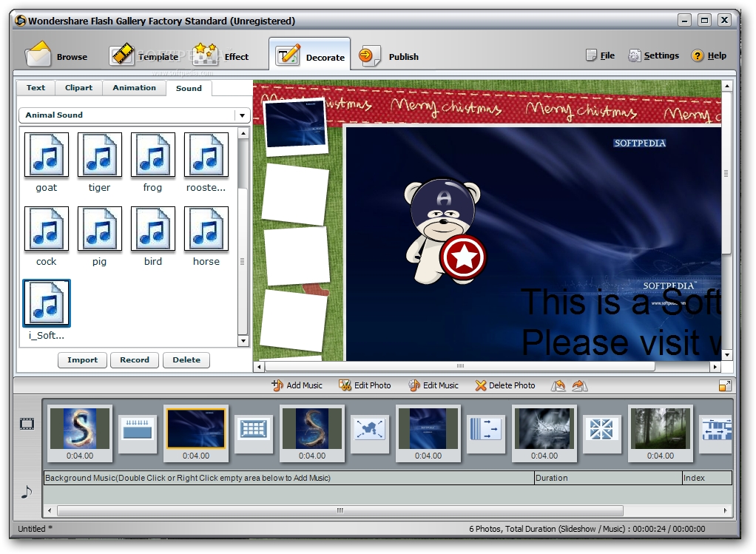Viewport: 756px width, 554px height.
Task: Switch to the Clipart tab
Action: click(x=78, y=88)
